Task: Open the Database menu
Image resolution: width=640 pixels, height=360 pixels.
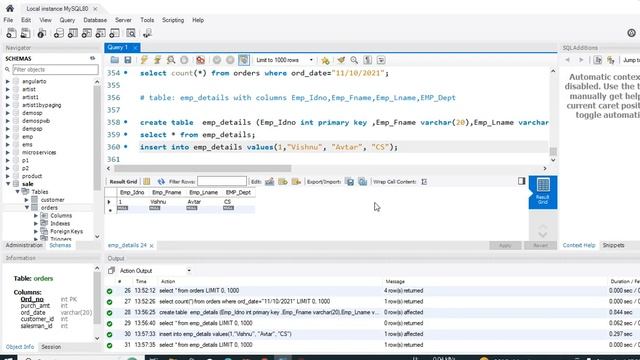Action: click(x=95, y=20)
